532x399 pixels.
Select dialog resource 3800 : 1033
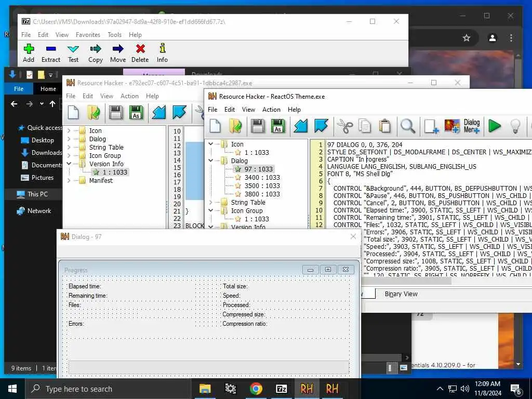click(262, 194)
